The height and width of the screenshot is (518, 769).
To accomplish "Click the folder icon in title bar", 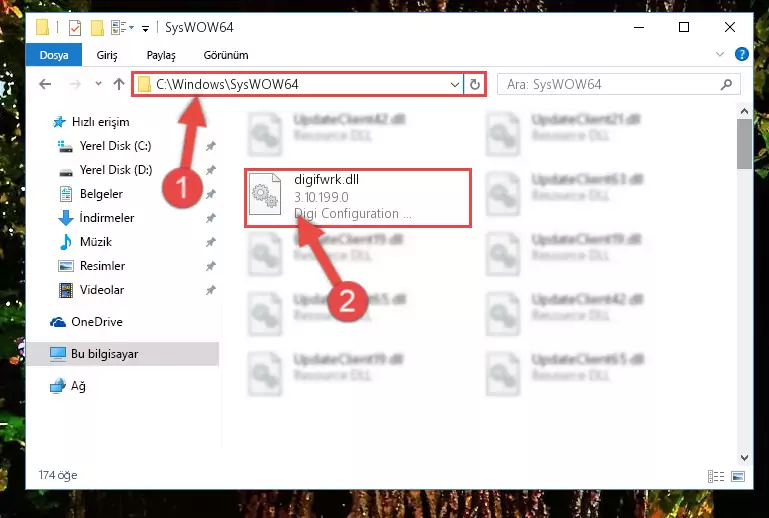I will 43,27.
